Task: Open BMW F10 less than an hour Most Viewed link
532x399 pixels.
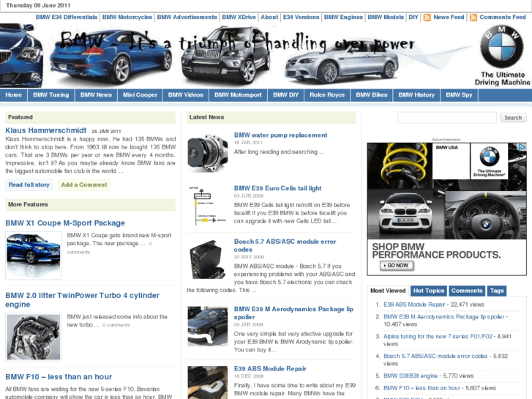Action: point(422,388)
